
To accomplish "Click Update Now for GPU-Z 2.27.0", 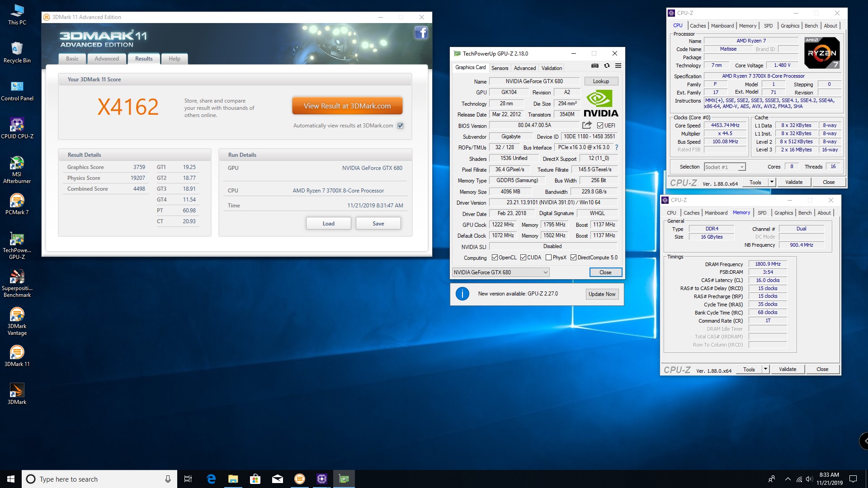I will pyautogui.click(x=602, y=294).
